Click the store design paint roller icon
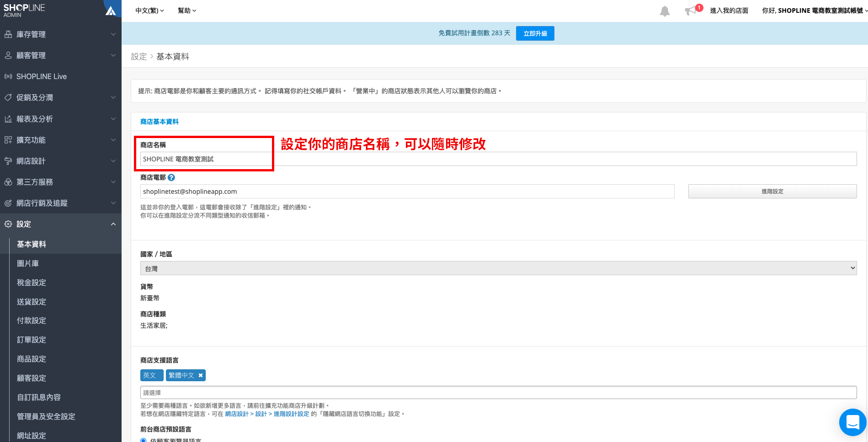Viewport: 868px width, 442px height. point(8,161)
